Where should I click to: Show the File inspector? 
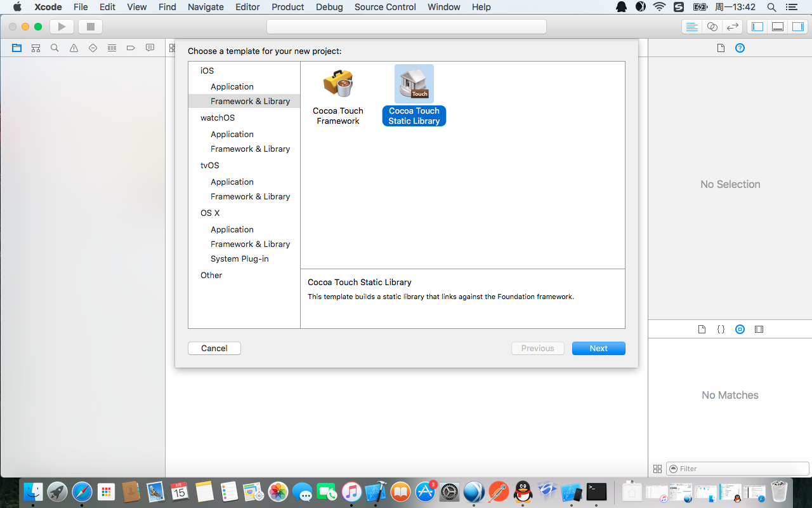pos(721,48)
